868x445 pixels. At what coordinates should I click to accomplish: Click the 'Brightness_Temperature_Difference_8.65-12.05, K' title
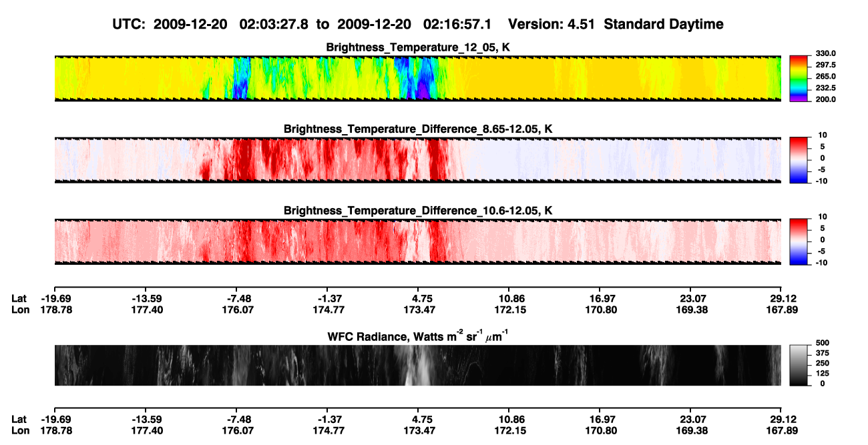click(418, 129)
